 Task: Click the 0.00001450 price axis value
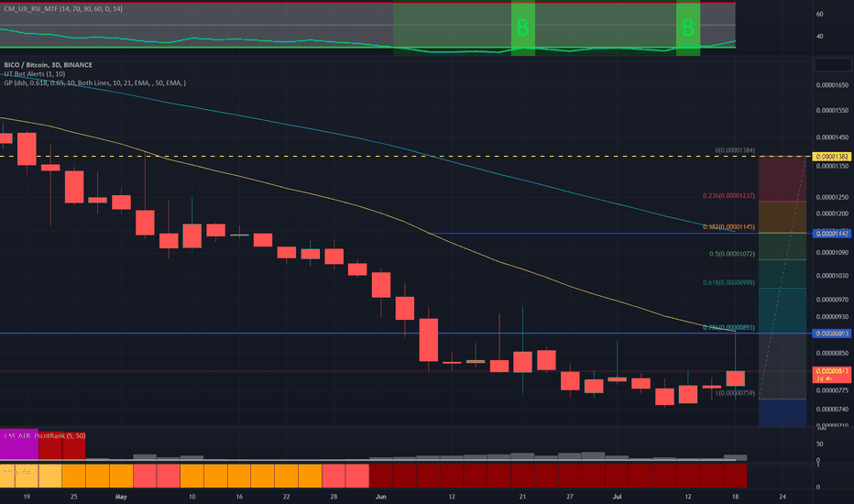[x=832, y=137]
